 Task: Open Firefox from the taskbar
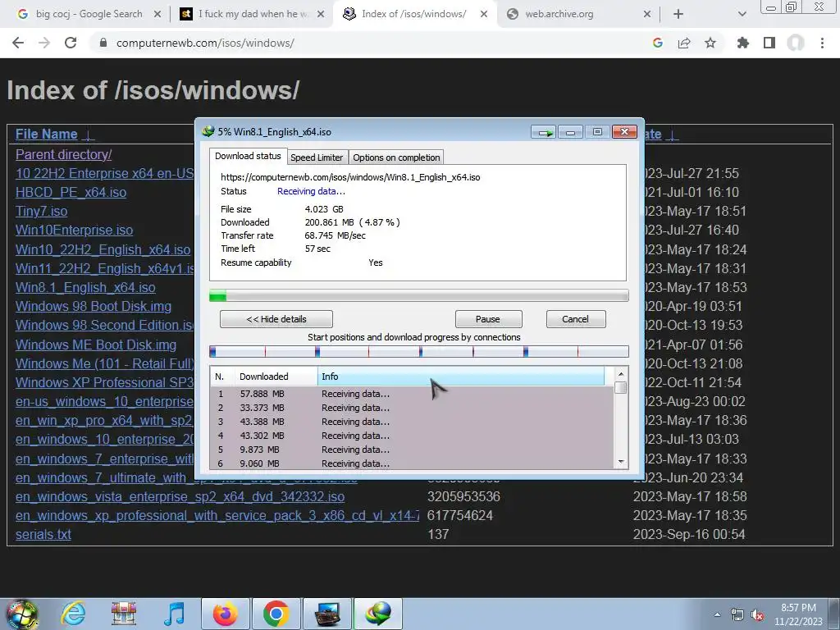225,614
